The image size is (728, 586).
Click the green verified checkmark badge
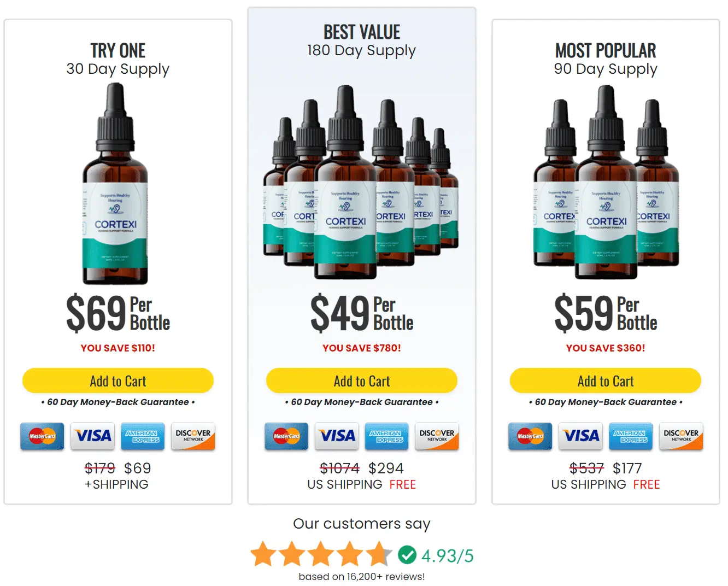pyautogui.click(x=407, y=555)
